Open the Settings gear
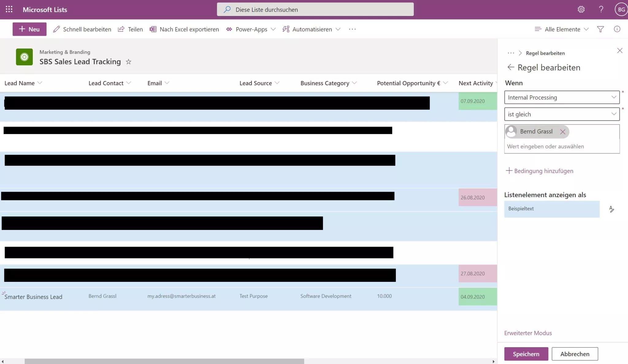The height and width of the screenshot is (364, 628). point(581,9)
